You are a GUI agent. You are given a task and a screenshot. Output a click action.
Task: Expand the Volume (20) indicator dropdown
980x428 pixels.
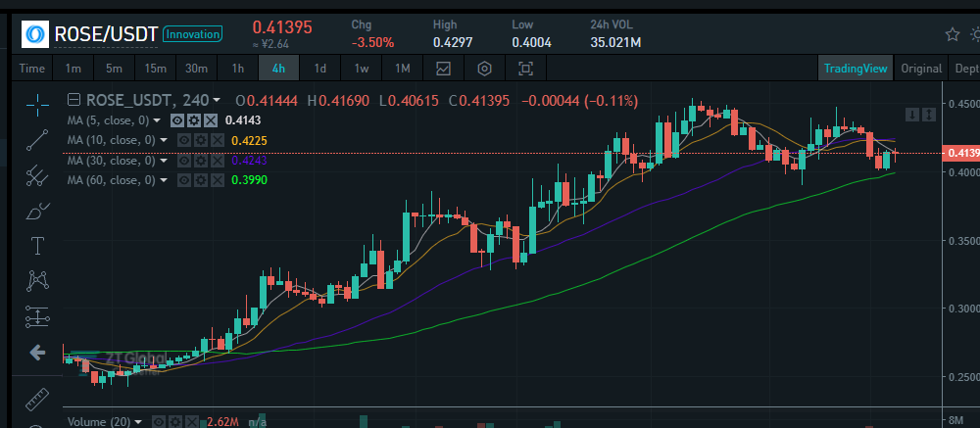(x=138, y=422)
